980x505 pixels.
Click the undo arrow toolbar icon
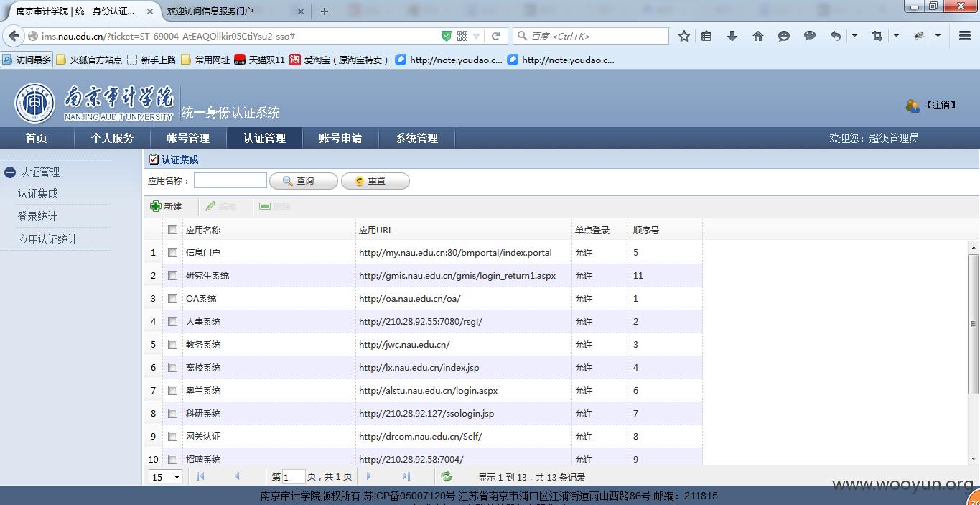coord(836,36)
